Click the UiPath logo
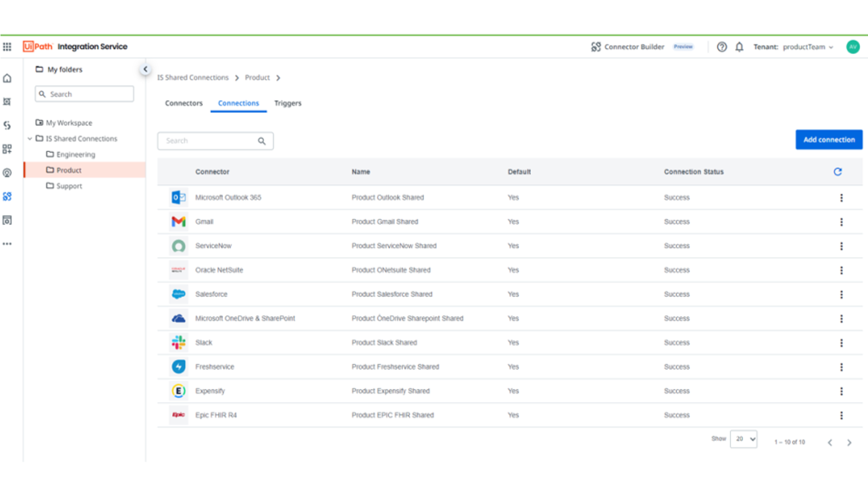This screenshot has width=868, height=485. 38,46
